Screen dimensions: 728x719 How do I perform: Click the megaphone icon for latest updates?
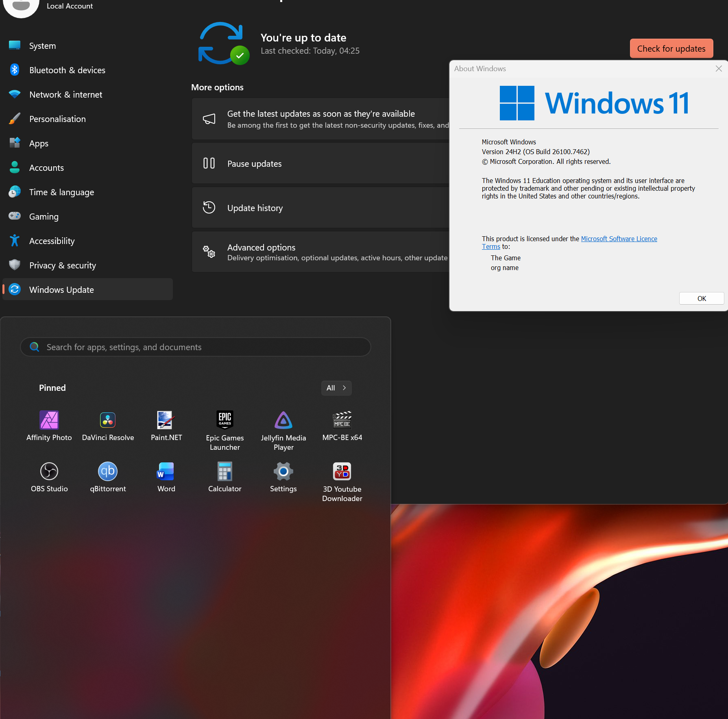(x=209, y=119)
